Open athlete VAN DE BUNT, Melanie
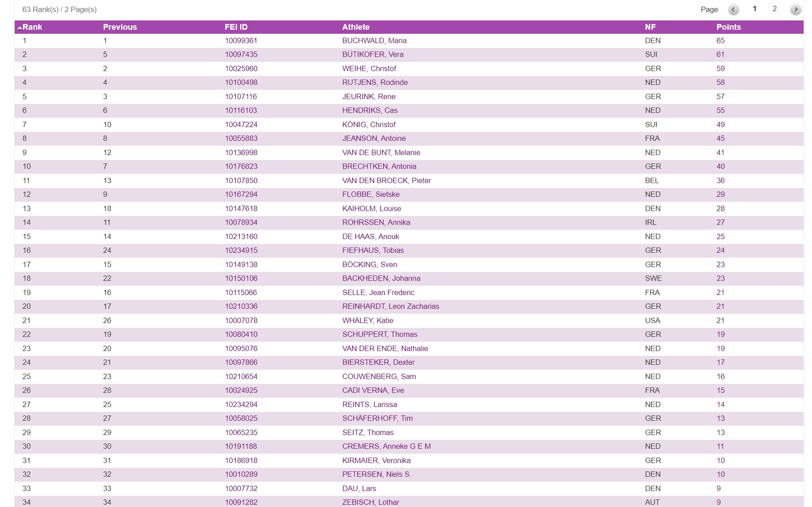The height and width of the screenshot is (507, 812). point(381,152)
